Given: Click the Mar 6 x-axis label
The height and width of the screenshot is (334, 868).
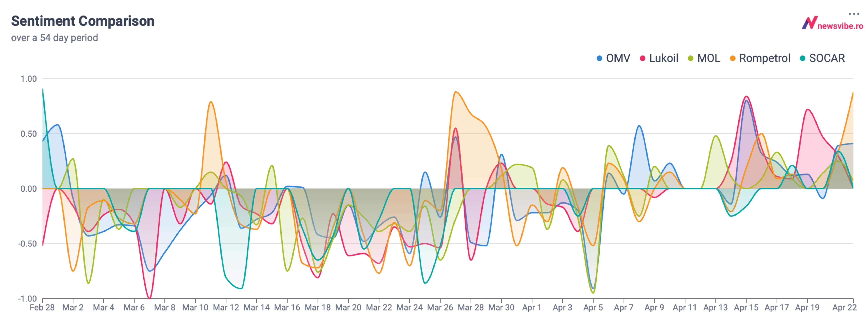Looking at the screenshot, I should 134,308.
